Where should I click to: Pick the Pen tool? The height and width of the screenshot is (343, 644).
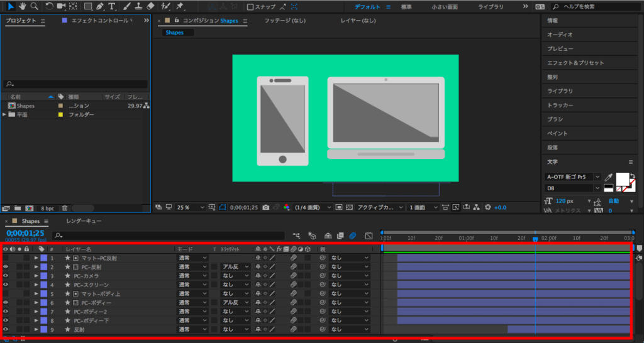pos(100,6)
